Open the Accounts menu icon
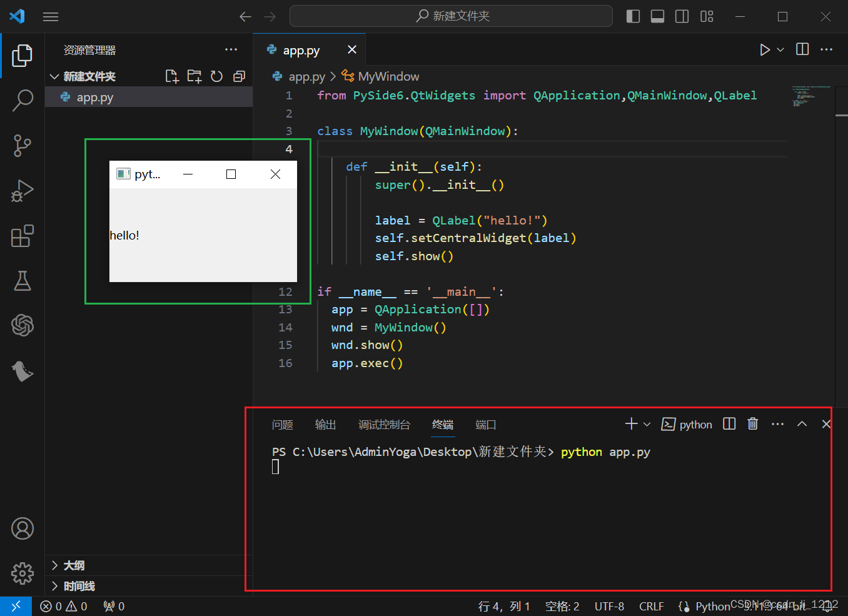This screenshot has width=848, height=616. click(23, 528)
